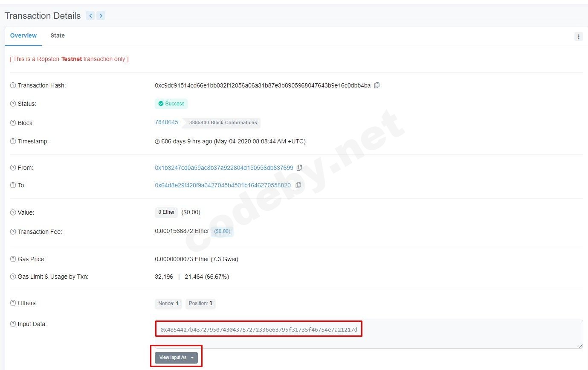
Task: Click the green Success check icon
Action: [x=161, y=104]
